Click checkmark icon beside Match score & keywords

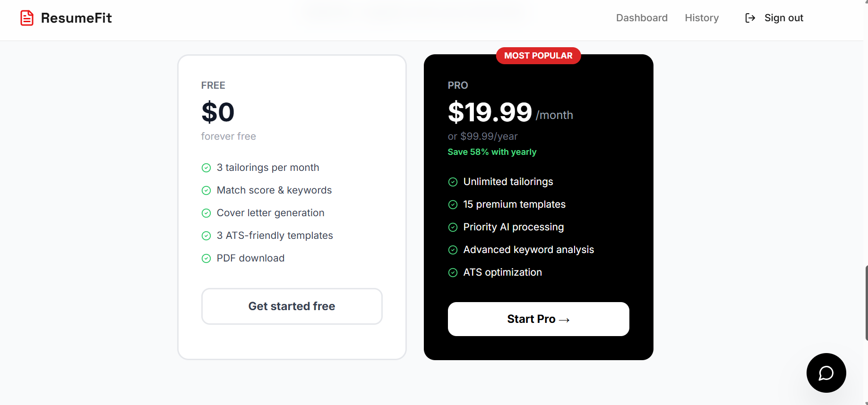click(x=206, y=190)
